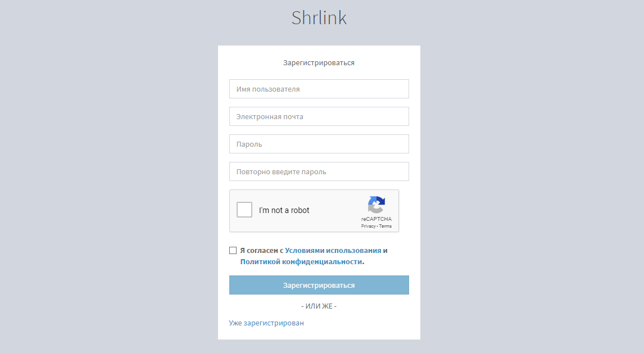Image resolution: width=644 pixels, height=353 pixels.
Task: Open the Политикой конфиденциальности link
Action: click(x=301, y=261)
